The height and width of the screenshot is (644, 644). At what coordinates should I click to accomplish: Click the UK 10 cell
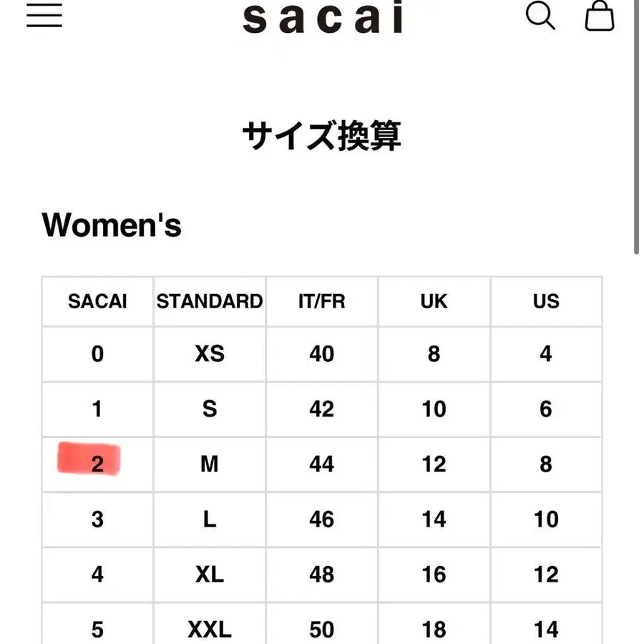pos(434,409)
